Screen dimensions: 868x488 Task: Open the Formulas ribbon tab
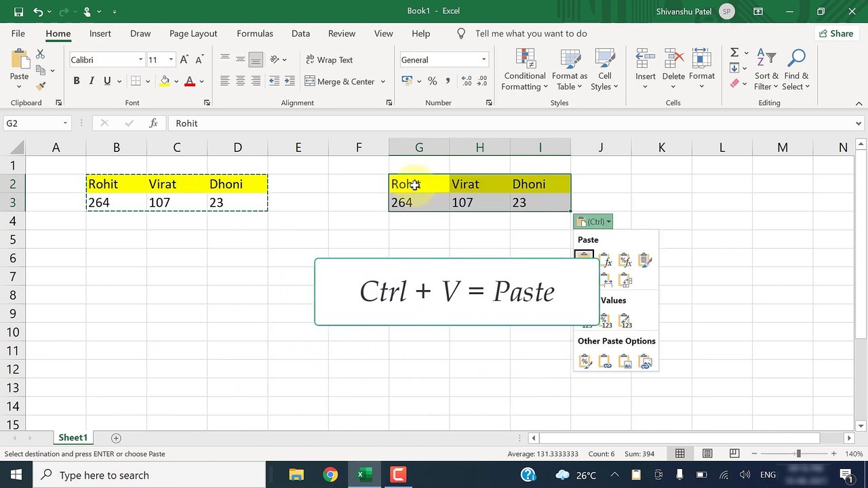[x=255, y=33]
